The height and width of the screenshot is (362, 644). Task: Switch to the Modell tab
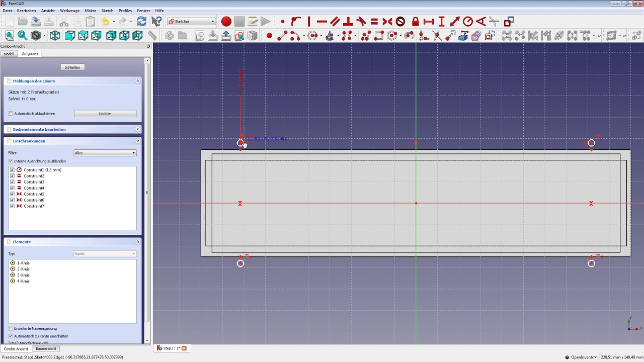9,54
